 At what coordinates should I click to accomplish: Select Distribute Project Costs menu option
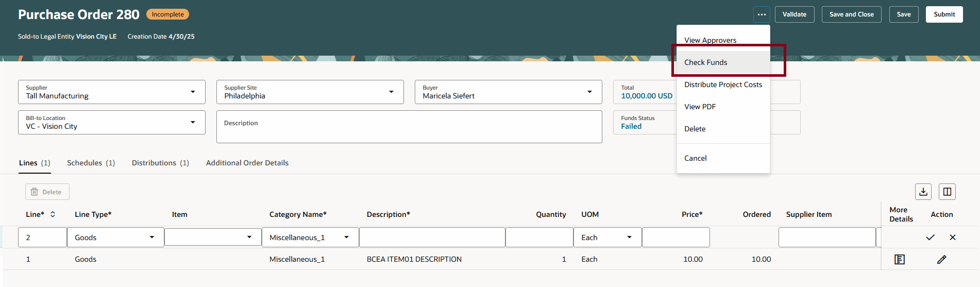723,85
